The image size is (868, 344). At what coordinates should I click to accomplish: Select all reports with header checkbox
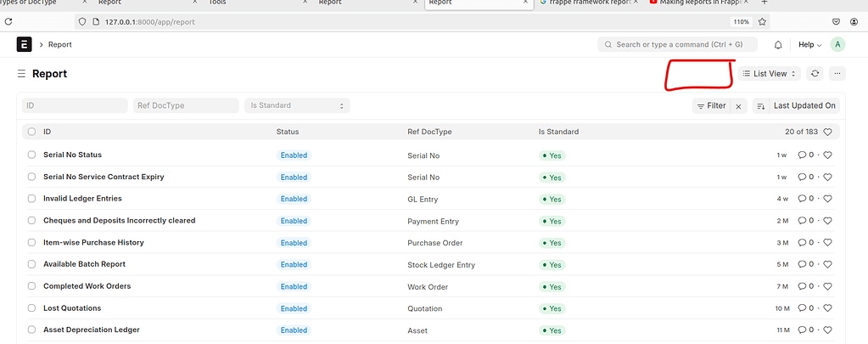click(31, 132)
